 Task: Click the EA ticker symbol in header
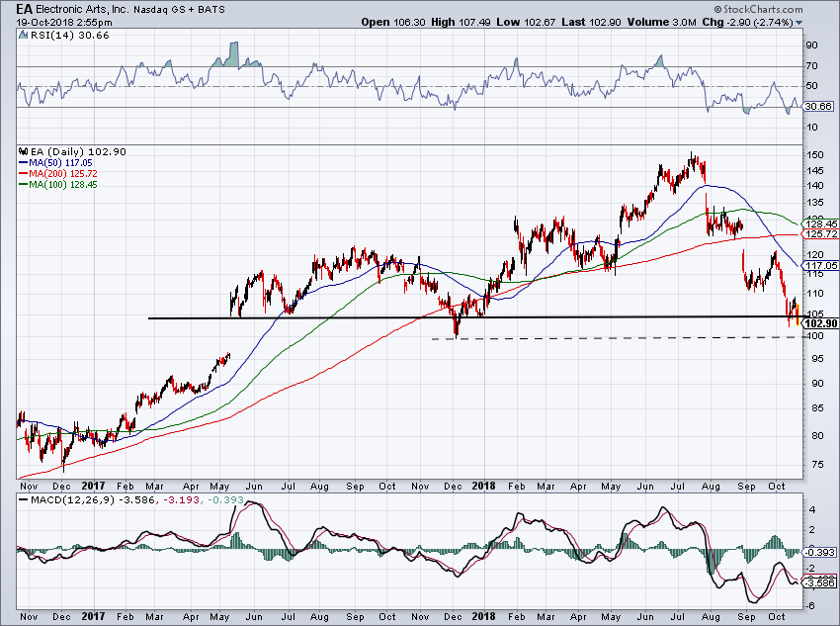pyautogui.click(x=24, y=9)
